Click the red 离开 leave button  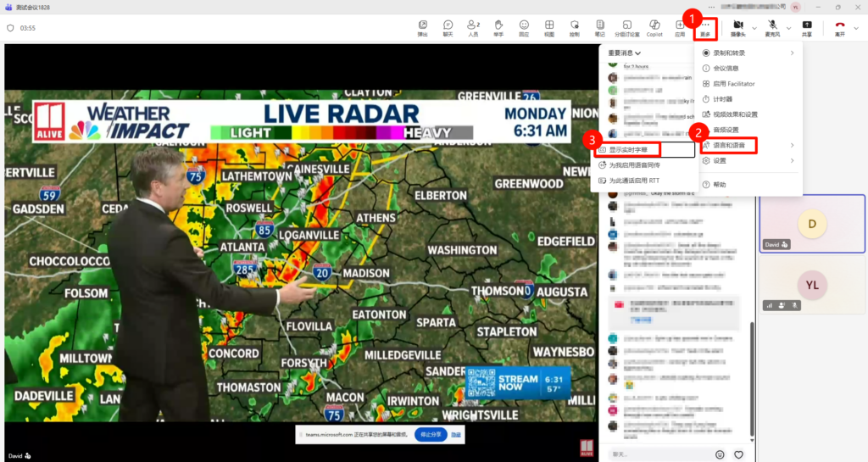click(839, 28)
